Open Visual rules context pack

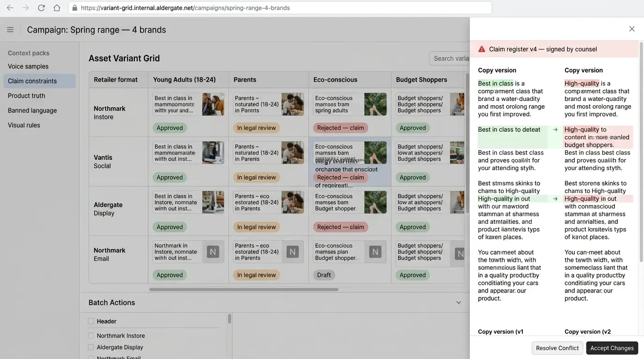[x=24, y=125]
